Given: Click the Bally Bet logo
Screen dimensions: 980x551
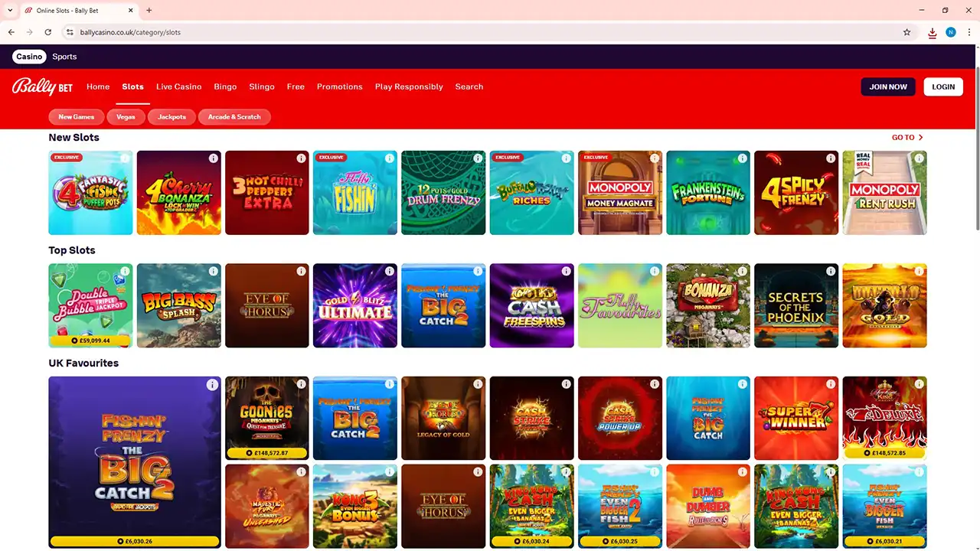Looking at the screenshot, I should pyautogui.click(x=42, y=86).
